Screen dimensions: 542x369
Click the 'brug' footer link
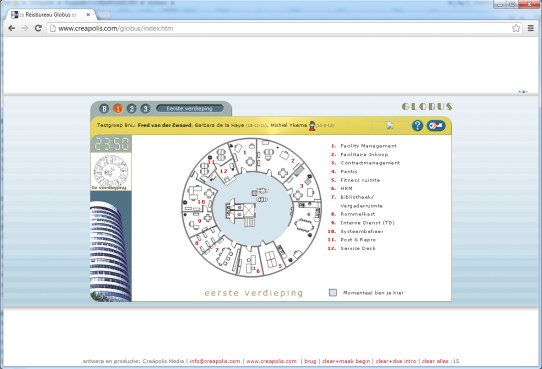(x=310, y=361)
